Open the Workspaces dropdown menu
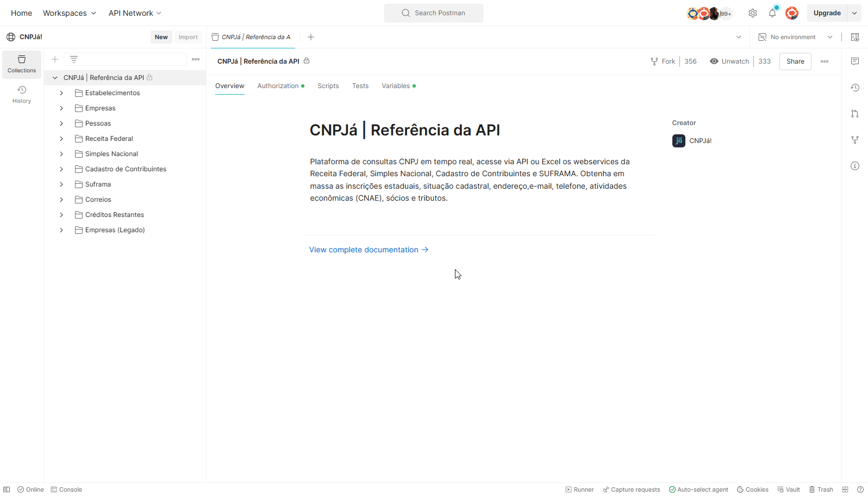The width and height of the screenshot is (868, 496). [x=70, y=13]
